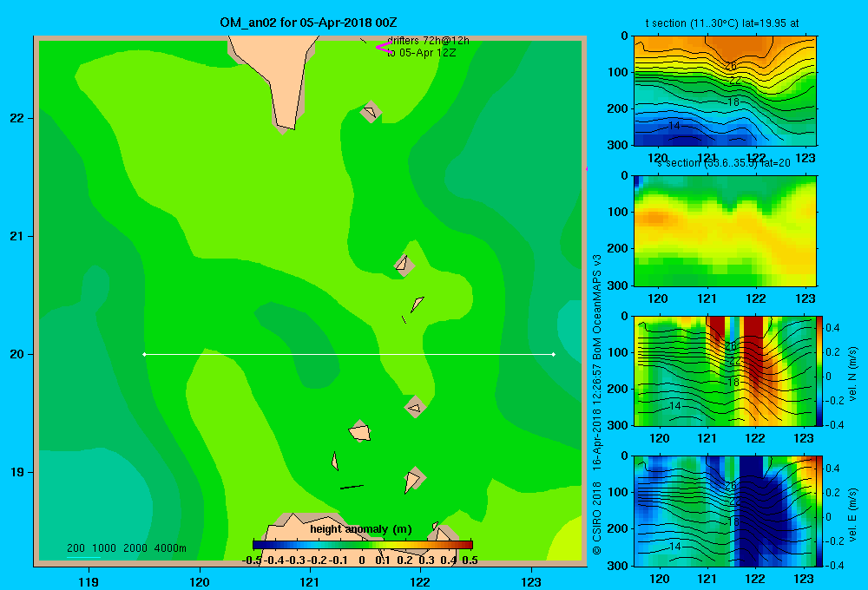Image resolution: width=868 pixels, height=590 pixels.
Task: Click longitude label 120 below the main map
Action: tap(200, 581)
